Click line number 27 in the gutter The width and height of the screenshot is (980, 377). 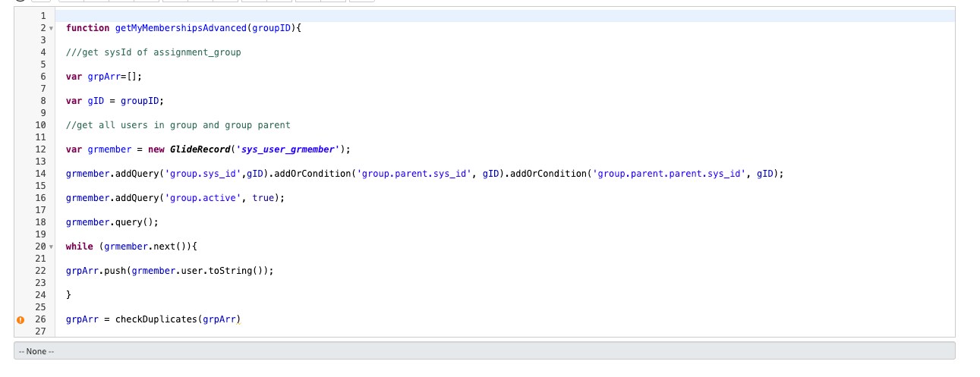40,331
